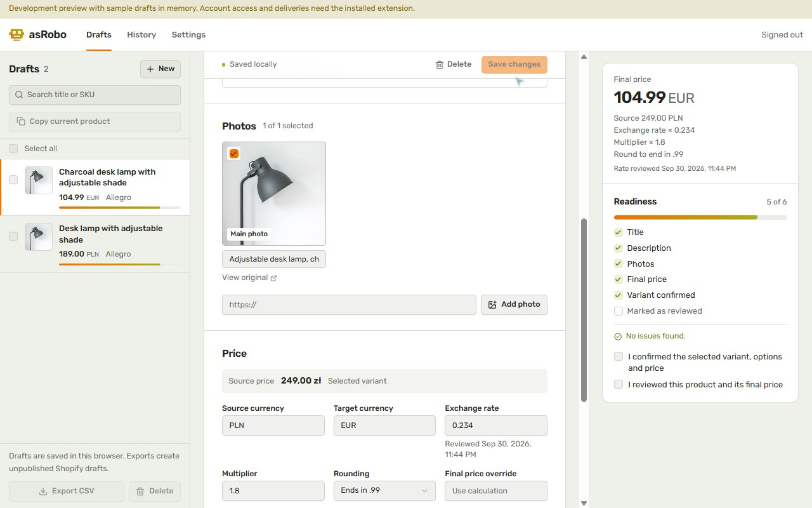Click the trash icon beside Delete in editor header
This screenshot has width=812, height=508.
[x=439, y=64]
